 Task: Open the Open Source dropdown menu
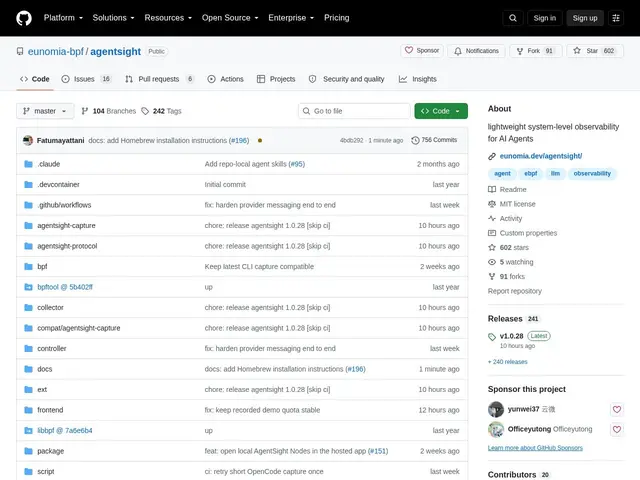pos(230,18)
